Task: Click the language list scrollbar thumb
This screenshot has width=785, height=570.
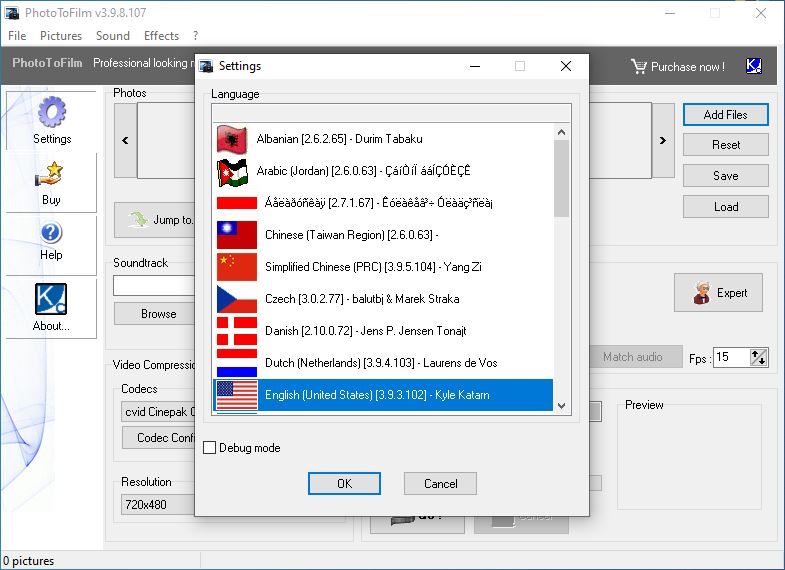Action: tap(561, 178)
